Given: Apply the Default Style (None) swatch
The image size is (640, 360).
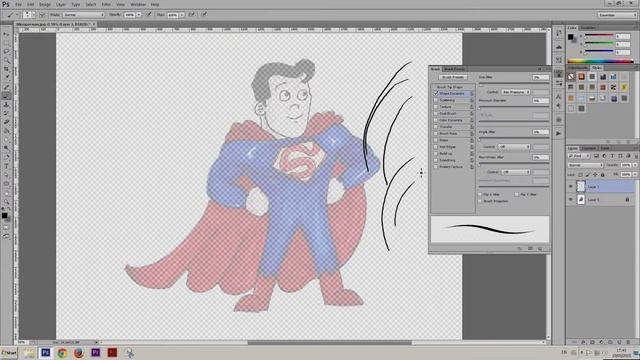Looking at the screenshot, I should point(571,77).
